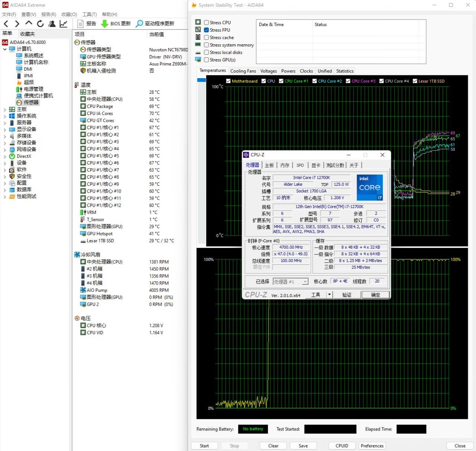Select 系统概述 in the tree

click(x=33, y=55)
